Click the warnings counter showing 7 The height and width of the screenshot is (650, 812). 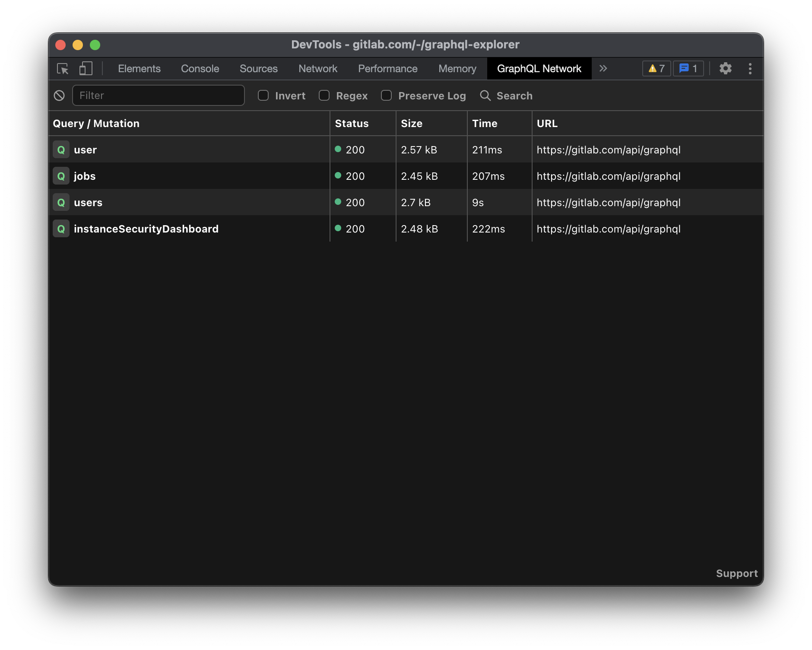pyautogui.click(x=656, y=68)
